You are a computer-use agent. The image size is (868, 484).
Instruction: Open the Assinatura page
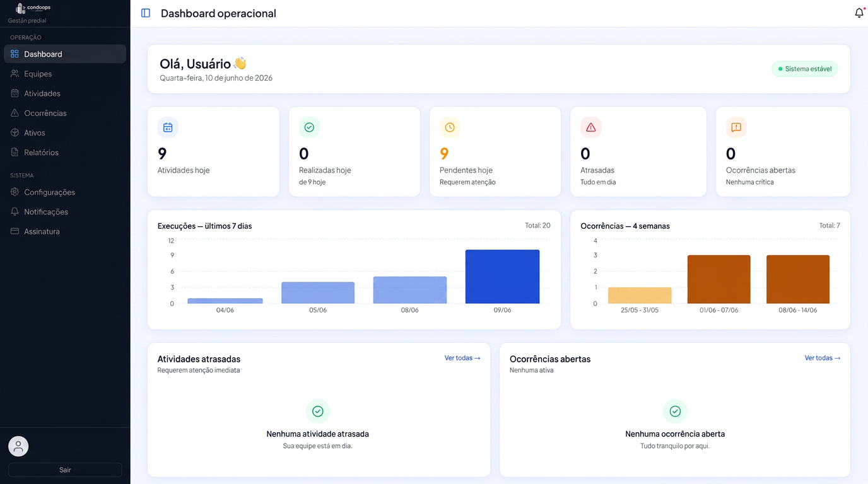click(x=65, y=231)
